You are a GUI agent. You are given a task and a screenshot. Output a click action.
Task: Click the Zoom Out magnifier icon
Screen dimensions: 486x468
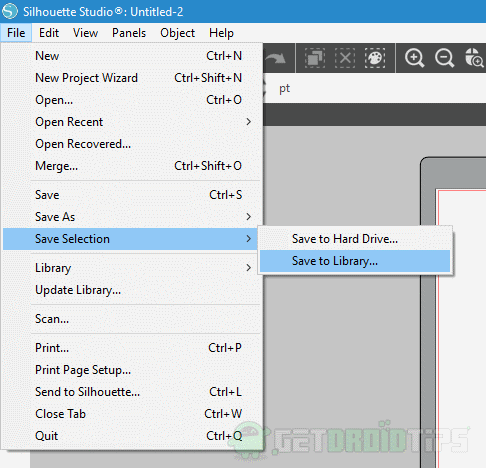coord(444,58)
